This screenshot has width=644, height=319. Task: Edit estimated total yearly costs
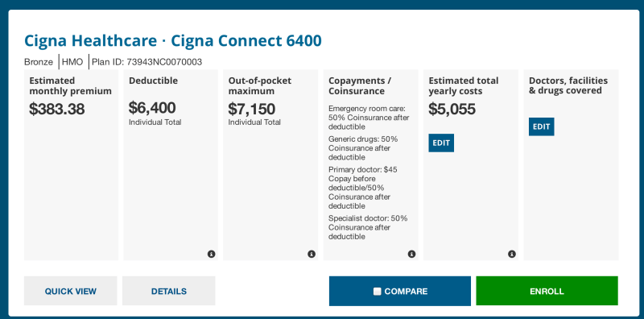coord(441,143)
